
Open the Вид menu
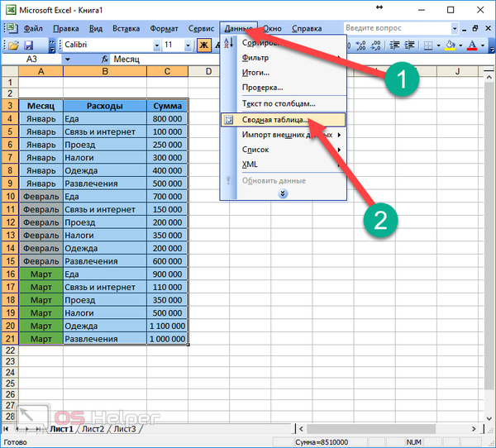click(96, 28)
